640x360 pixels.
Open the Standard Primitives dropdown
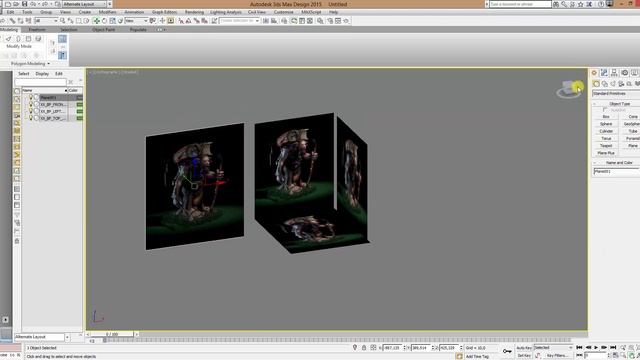pyautogui.click(x=616, y=93)
